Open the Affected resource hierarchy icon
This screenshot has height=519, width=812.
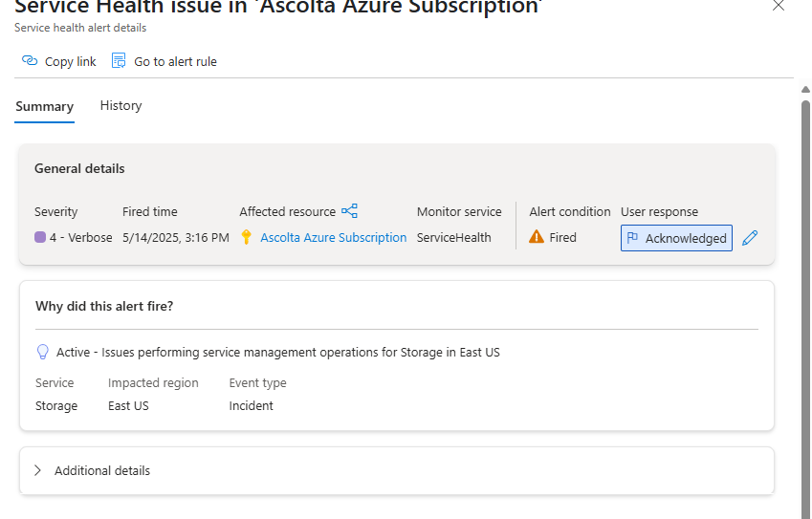point(349,210)
